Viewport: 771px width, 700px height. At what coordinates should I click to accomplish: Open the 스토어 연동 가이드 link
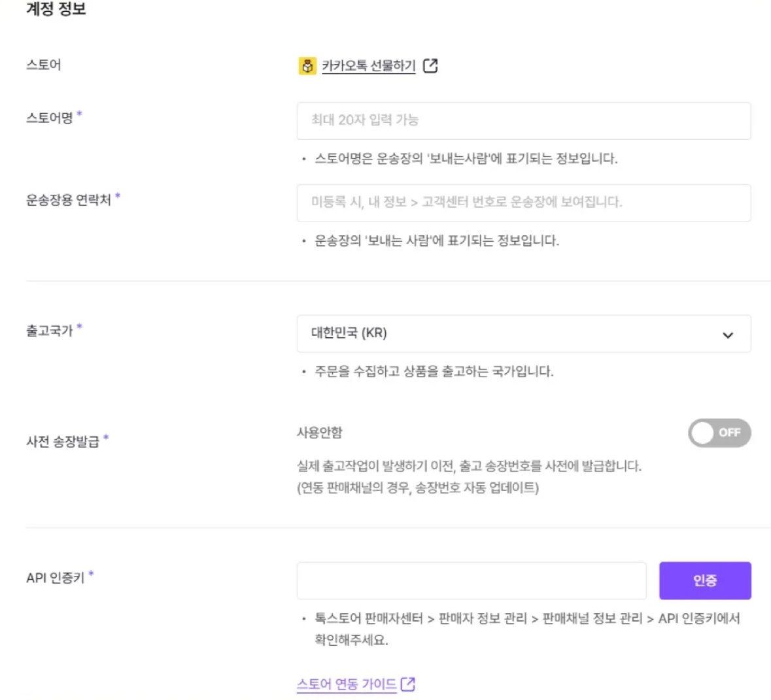click(x=347, y=684)
